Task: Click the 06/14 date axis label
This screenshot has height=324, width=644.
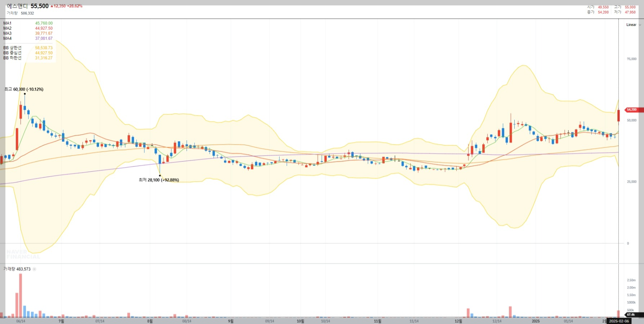Action: (21, 321)
